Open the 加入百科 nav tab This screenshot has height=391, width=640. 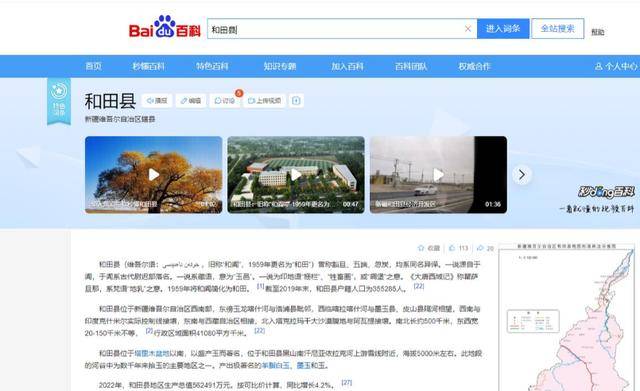coord(347,66)
